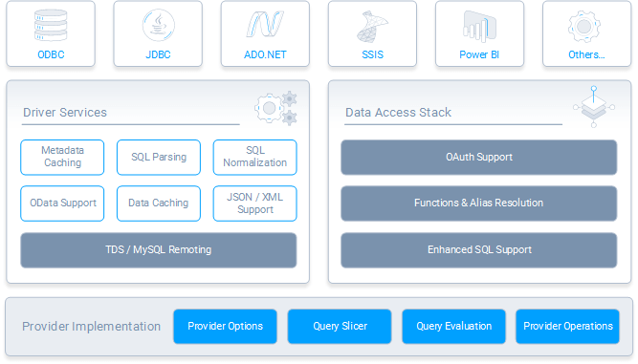Click the ODBC database stack icon
Image resolution: width=638 pixels, height=364 pixels.
51,25
